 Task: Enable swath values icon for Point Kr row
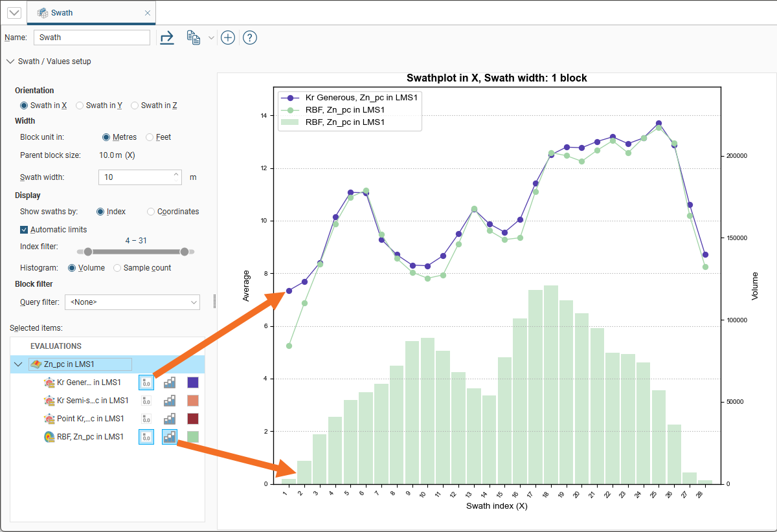146,419
